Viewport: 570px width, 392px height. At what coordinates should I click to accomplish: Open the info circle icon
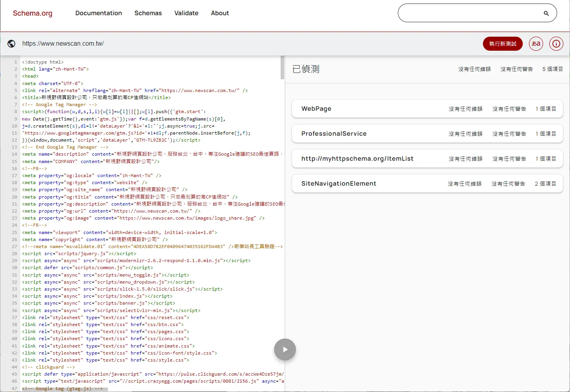(556, 44)
